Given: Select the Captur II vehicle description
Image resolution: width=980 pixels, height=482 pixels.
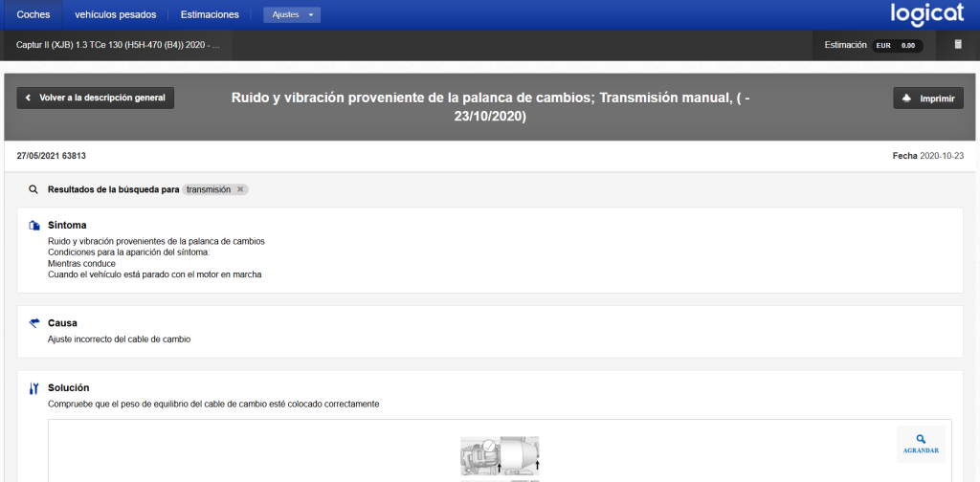Looking at the screenshot, I should point(119,45).
